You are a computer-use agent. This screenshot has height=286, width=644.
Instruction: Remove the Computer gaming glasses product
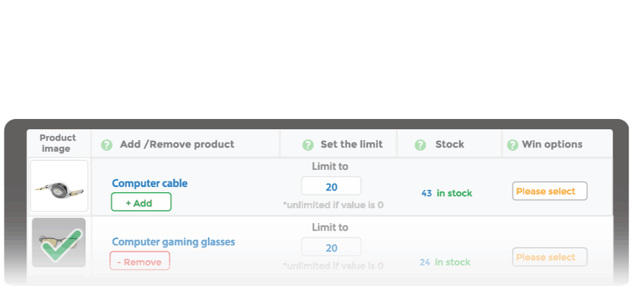click(140, 262)
